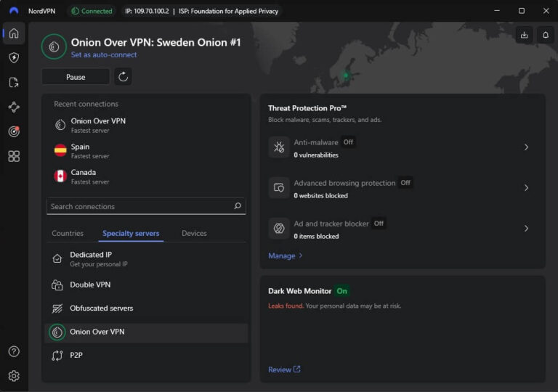Image resolution: width=558 pixels, height=392 pixels.
Task: Click the green server dot on map
Action: [346, 75]
